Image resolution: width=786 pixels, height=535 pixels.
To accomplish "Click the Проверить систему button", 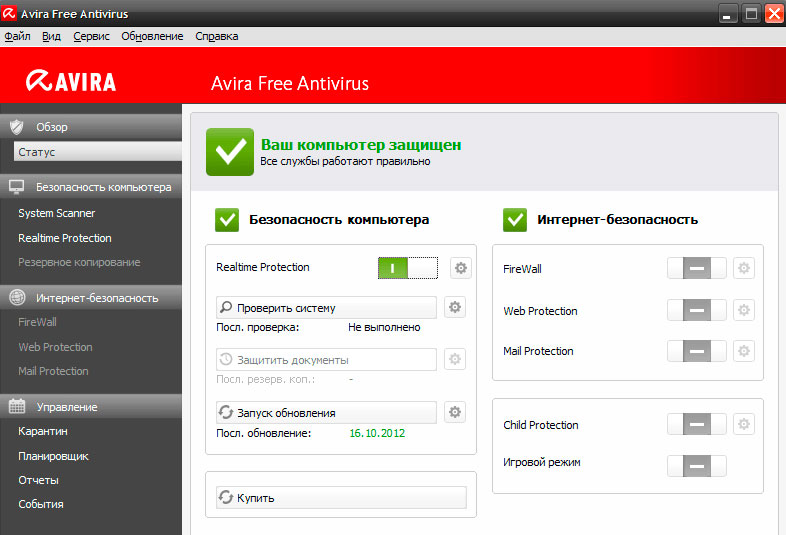I will coord(326,307).
